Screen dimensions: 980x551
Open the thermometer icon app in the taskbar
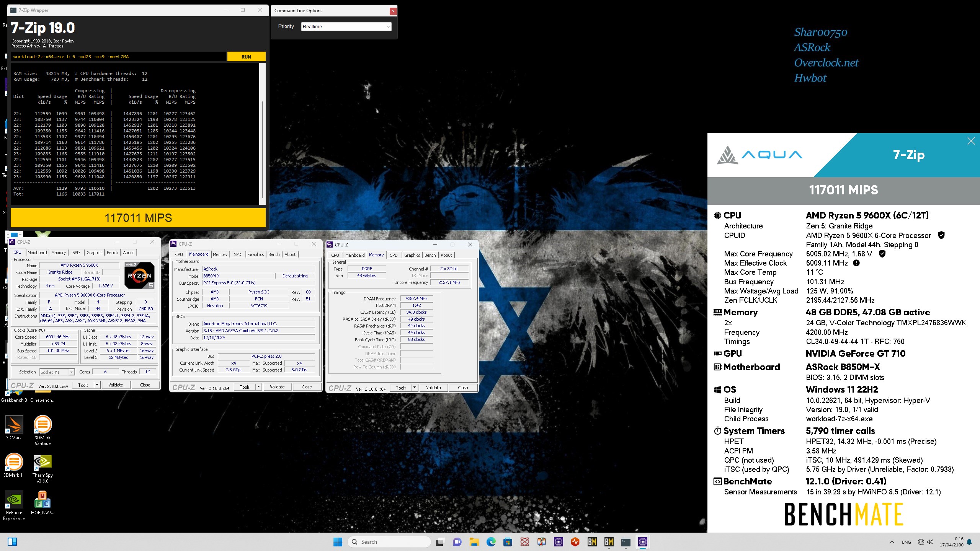pos(542,542)
